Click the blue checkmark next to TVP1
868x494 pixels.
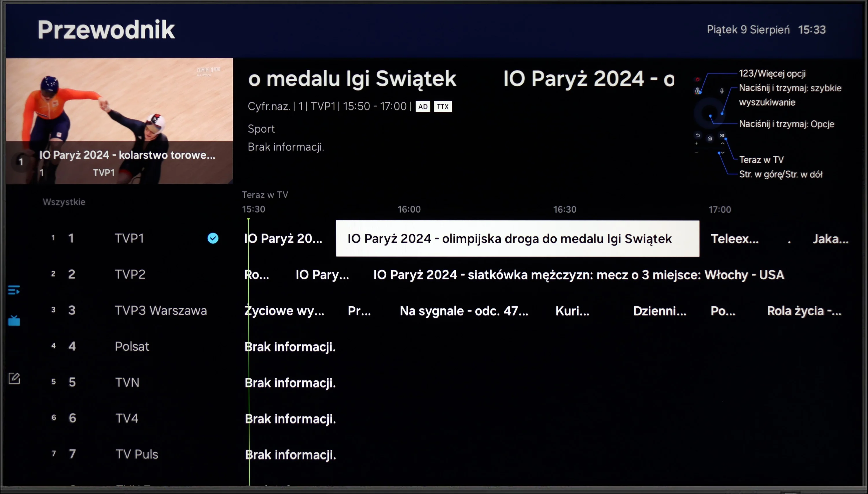(x=213, y=239)
